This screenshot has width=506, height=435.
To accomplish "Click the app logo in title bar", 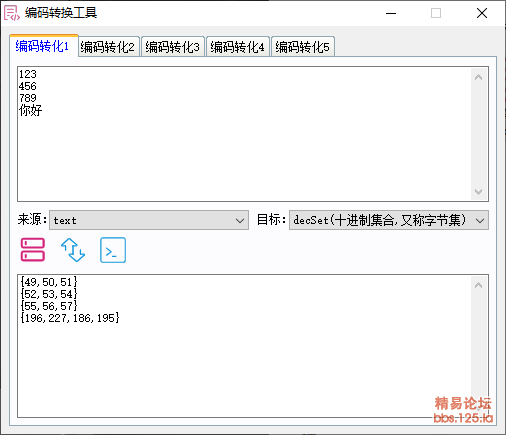I will click(12, 13).
